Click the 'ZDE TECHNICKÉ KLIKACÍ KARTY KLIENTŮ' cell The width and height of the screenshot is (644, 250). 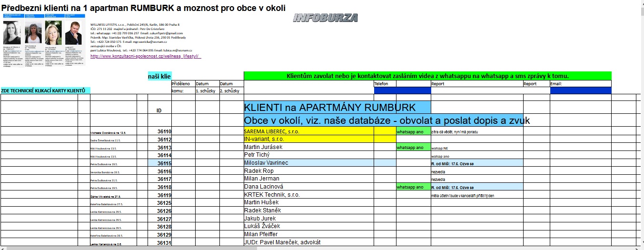pyautogui.click(x=45, y=90)
